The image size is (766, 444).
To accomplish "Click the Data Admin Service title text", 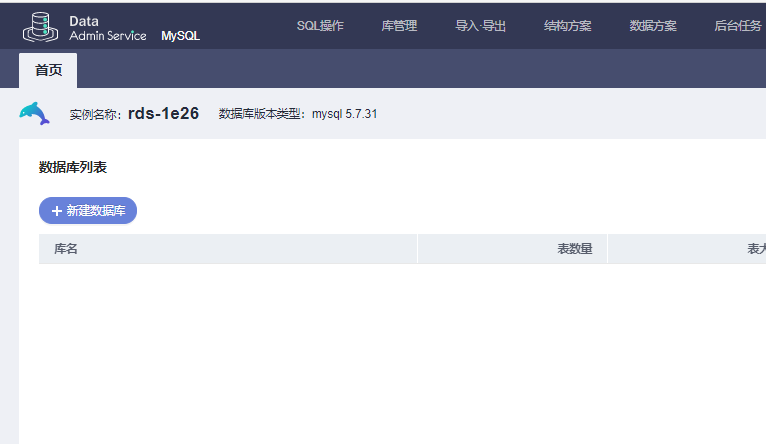I will point(107,28).
